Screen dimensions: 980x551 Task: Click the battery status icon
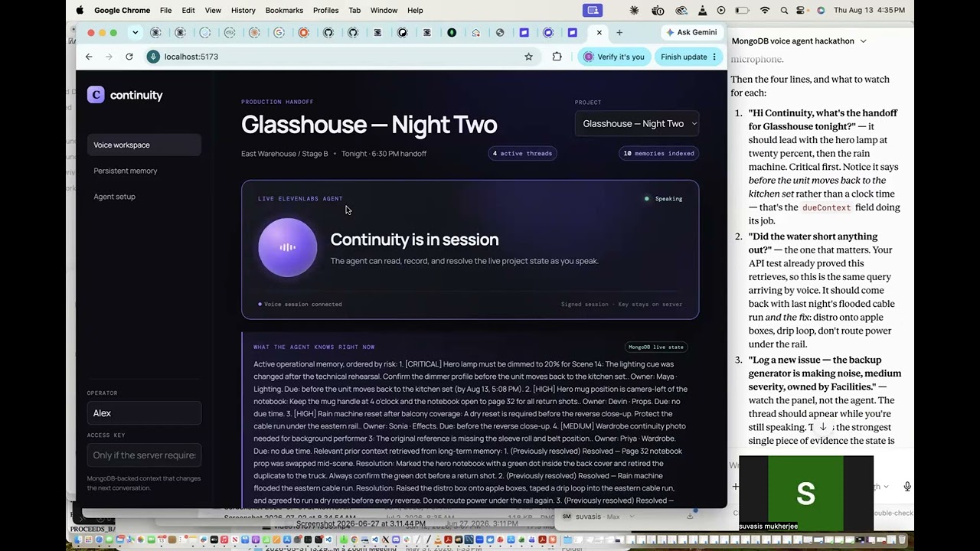pyautogui.click(x=742, y=10)
